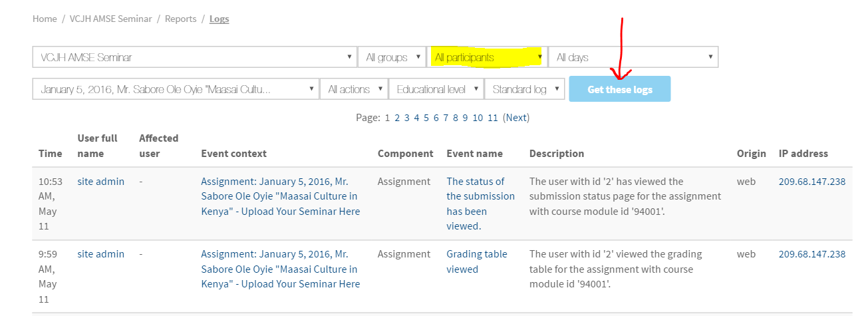868x316 pixels.
Task: Expand the Standard log dropdown
Action: [x=524, y=89]
